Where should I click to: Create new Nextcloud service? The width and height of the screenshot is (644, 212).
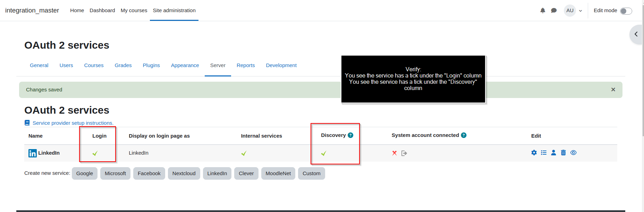[x=184, y=173]
